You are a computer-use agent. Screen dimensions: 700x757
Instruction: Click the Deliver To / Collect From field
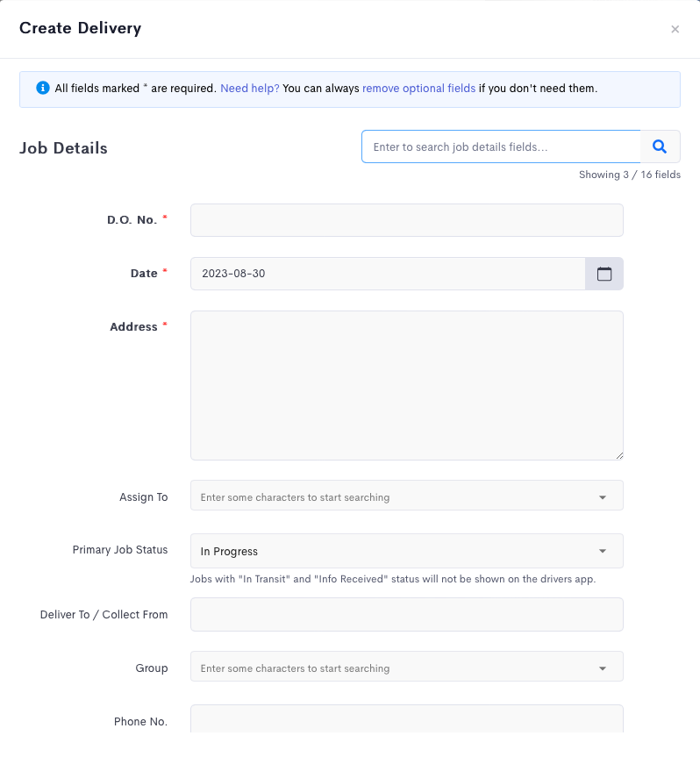click(407, 615)
